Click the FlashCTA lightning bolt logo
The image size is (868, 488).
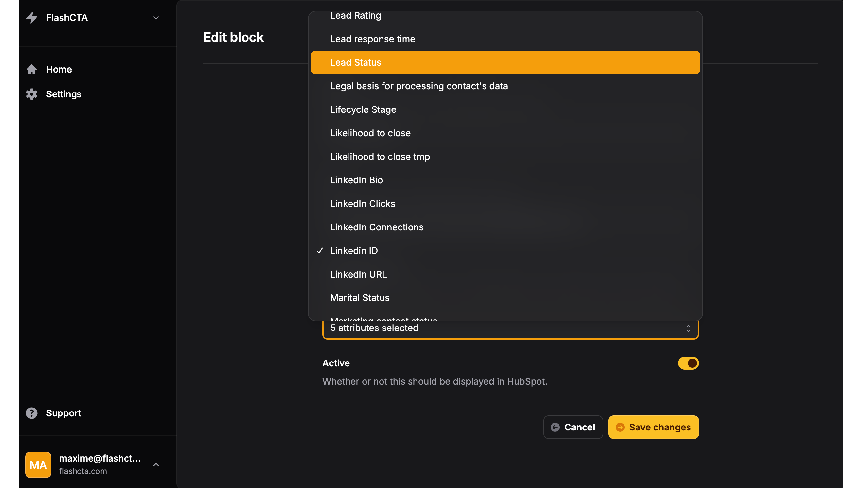(x=32, y=18)
